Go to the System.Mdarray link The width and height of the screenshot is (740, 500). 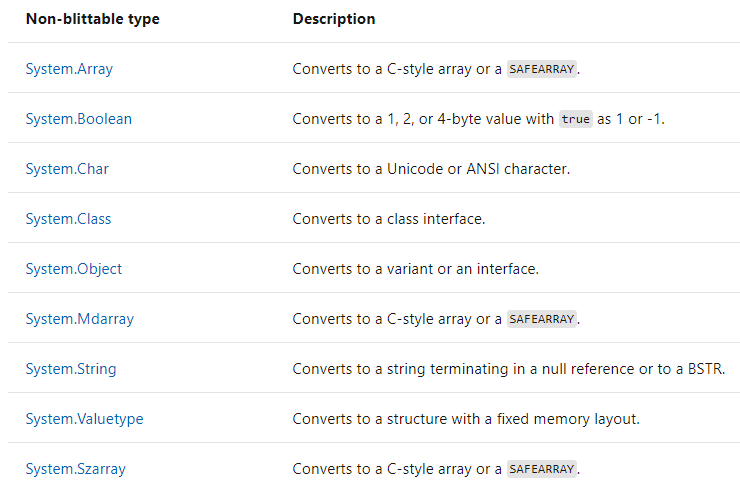80,319
